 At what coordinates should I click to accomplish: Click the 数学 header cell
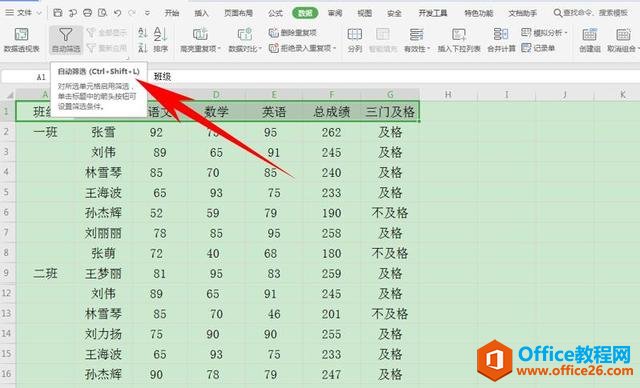[x=216, y=112]
